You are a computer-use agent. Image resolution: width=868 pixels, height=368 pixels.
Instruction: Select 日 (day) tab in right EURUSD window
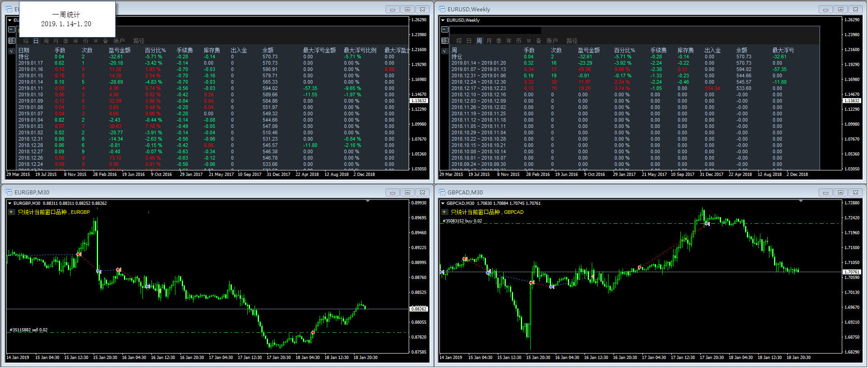coord(469,41)
